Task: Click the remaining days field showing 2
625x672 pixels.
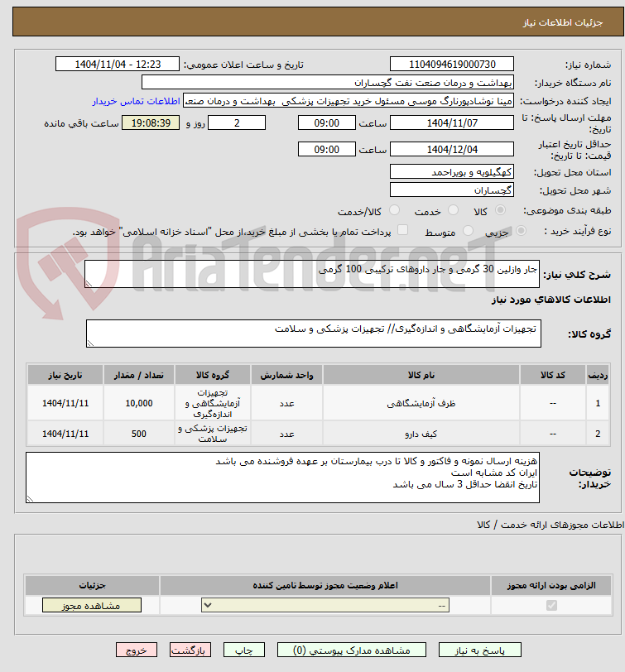Action: click(x=237, y=123)
